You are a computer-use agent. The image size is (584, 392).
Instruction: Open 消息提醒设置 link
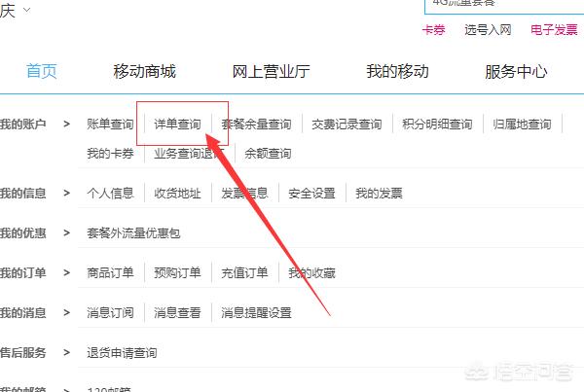pos(256,312)
